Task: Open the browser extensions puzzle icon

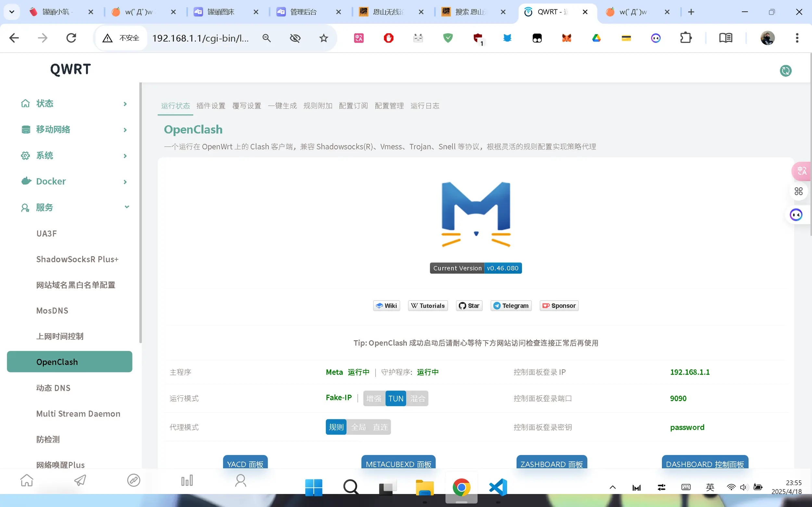Action: point(686,38)
